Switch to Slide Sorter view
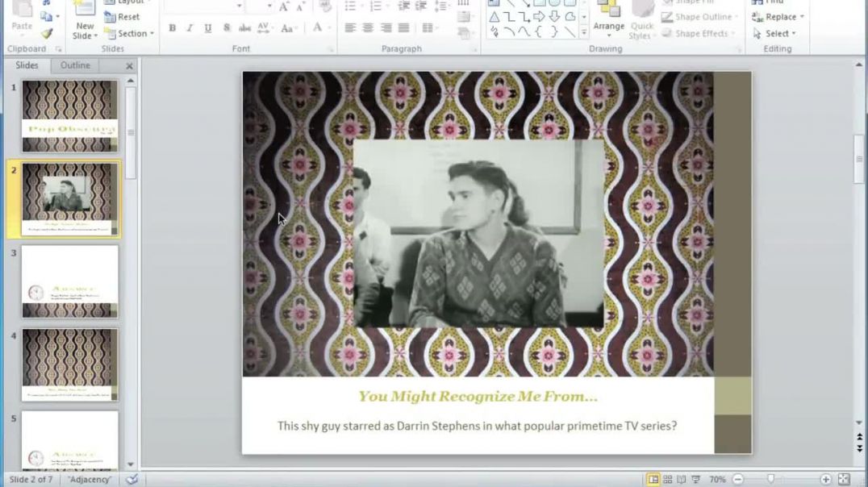Screen dimensions: 868x487 click(x=668, y=479)
